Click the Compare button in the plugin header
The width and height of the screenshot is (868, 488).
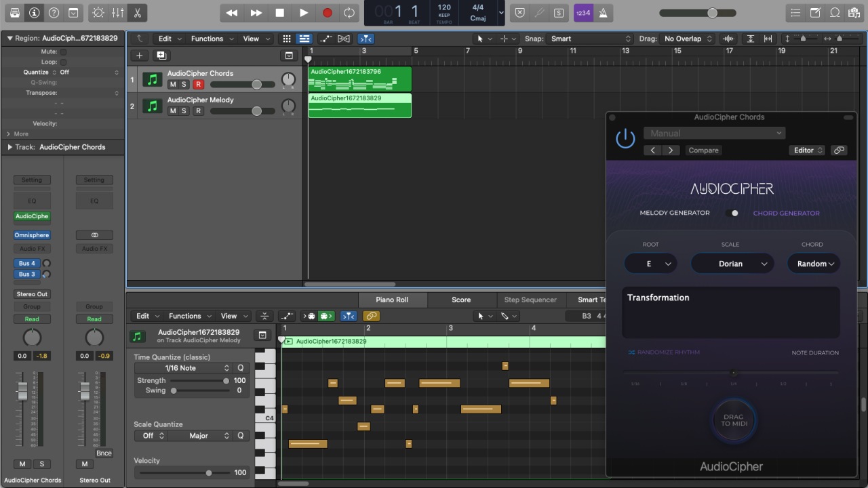pyautogui.click(x=703, y=150)
